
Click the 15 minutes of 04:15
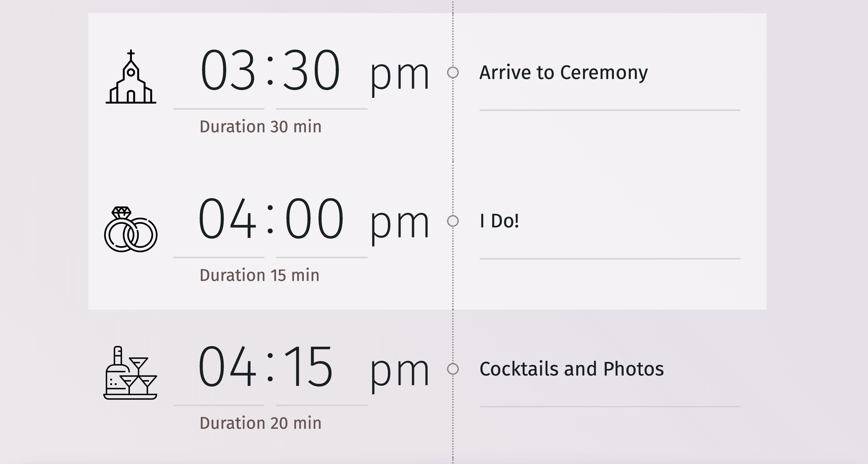[x=309, y=367]
